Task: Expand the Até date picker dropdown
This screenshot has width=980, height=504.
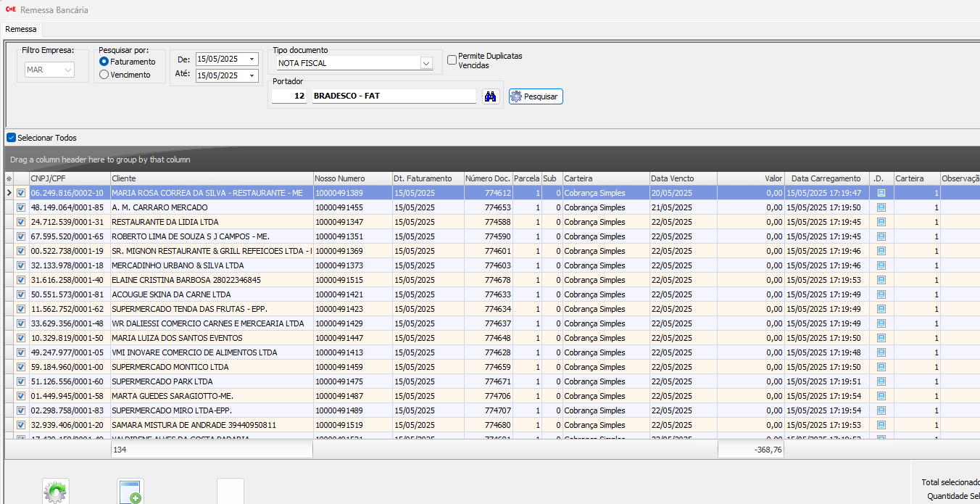Action: 252,75
